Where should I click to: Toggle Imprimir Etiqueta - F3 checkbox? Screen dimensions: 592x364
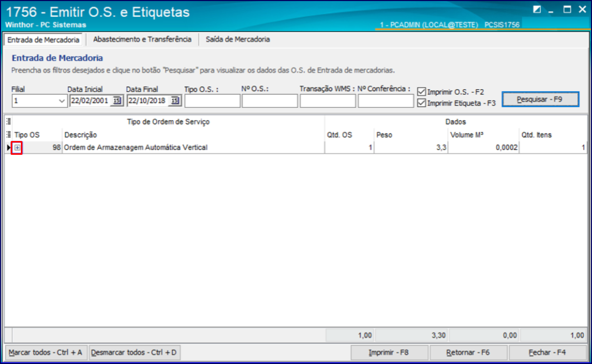tap(421, 103)
